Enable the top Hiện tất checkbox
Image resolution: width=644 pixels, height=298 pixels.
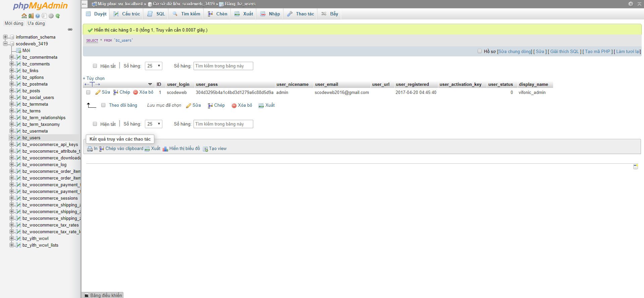(95, 66)
